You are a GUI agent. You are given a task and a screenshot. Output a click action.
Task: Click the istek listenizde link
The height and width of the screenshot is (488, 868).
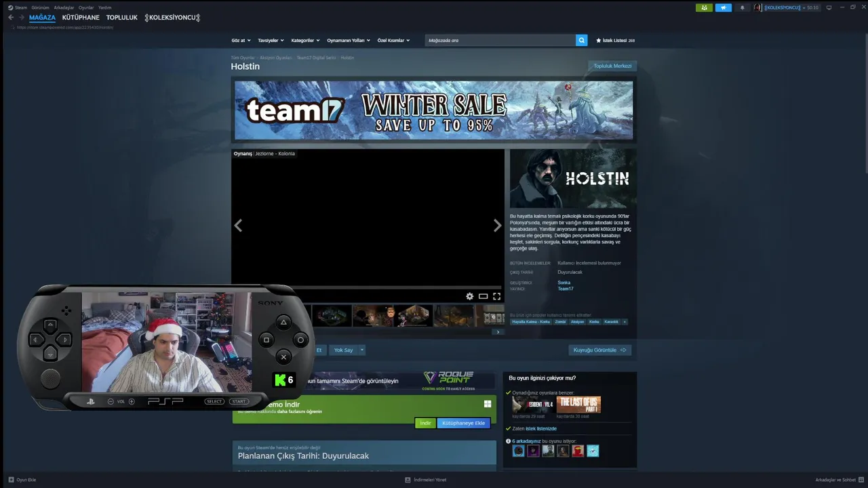click(x=541, y=429)
